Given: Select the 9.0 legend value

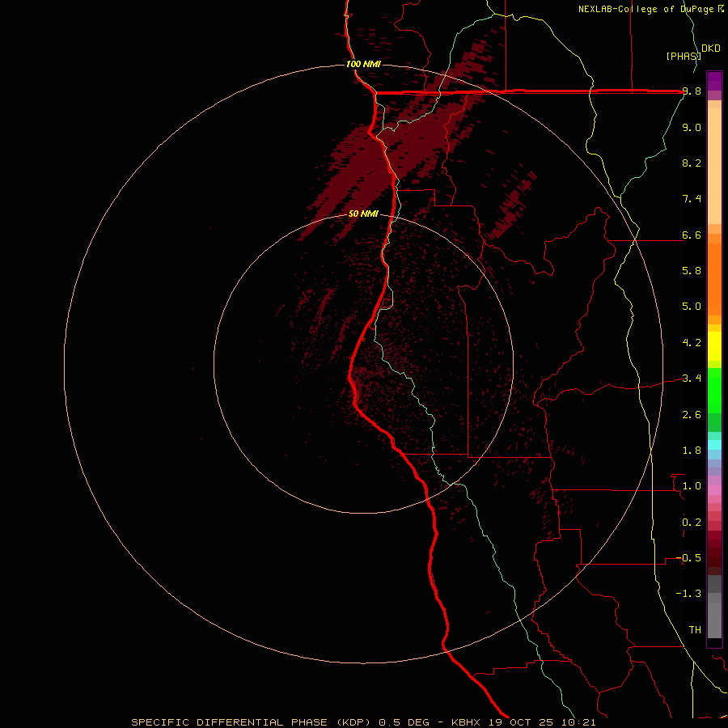Looking at the screenshot, I should point(692,127).
